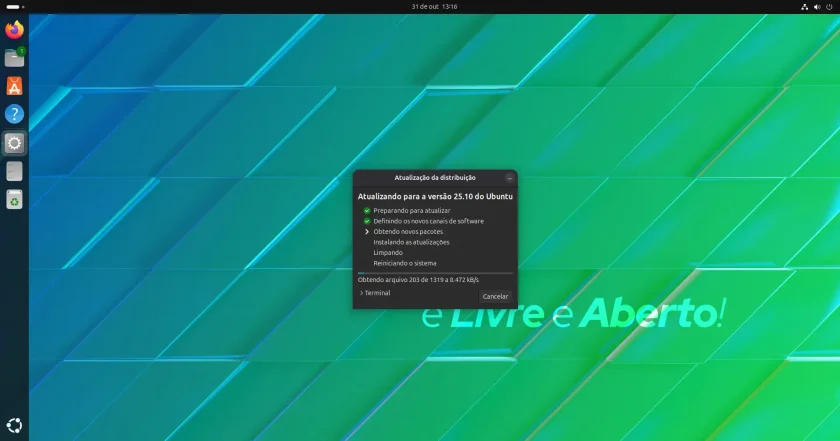Viewport: 840px width, 441px height.
Task: Click 'Obtendo novos pacotes' step text
Action: point(408,231)
